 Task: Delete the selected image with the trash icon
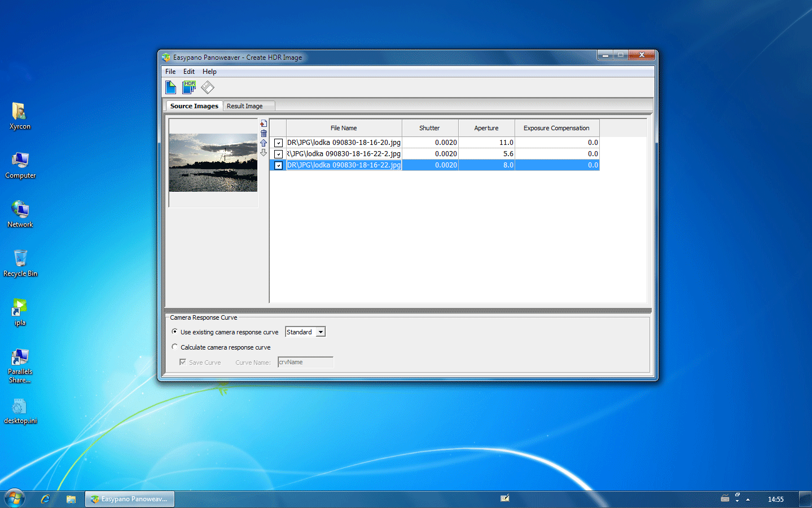pyautogui.click(x=264, y=134)
